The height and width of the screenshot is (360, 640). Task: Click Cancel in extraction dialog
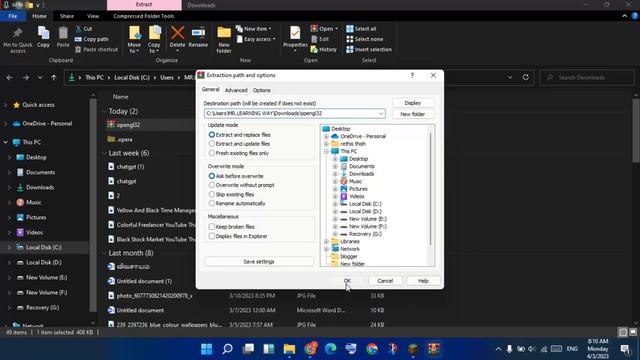pos(385,281)
